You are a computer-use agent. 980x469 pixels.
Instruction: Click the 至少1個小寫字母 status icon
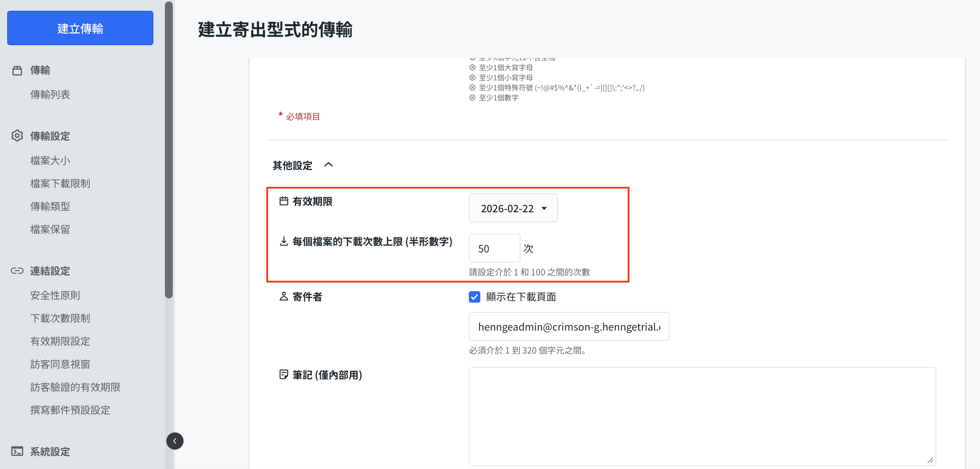coord(472,77)
